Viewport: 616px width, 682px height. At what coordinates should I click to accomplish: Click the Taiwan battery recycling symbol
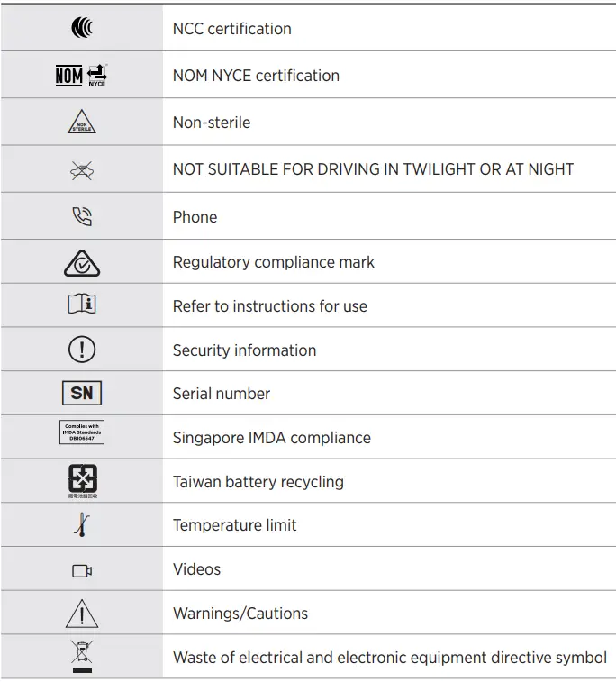click(x=82, y=480)
